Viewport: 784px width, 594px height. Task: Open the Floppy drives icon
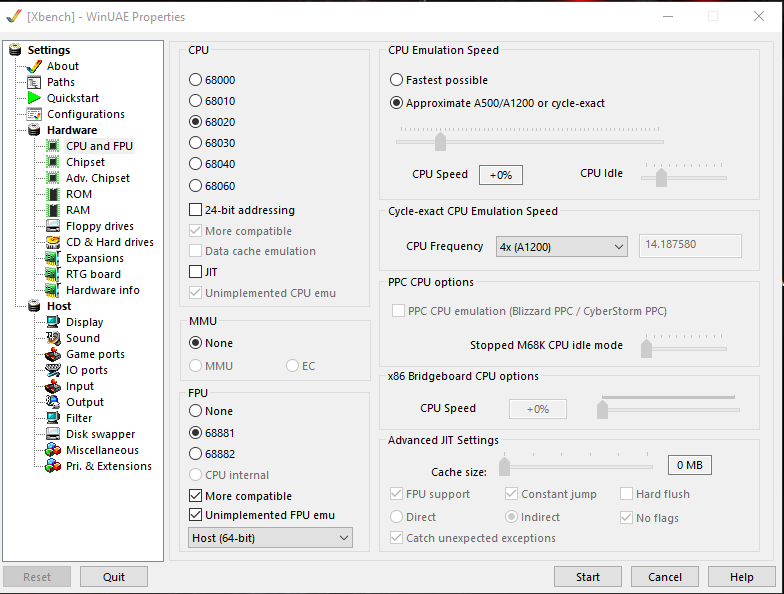pos(52,226)
